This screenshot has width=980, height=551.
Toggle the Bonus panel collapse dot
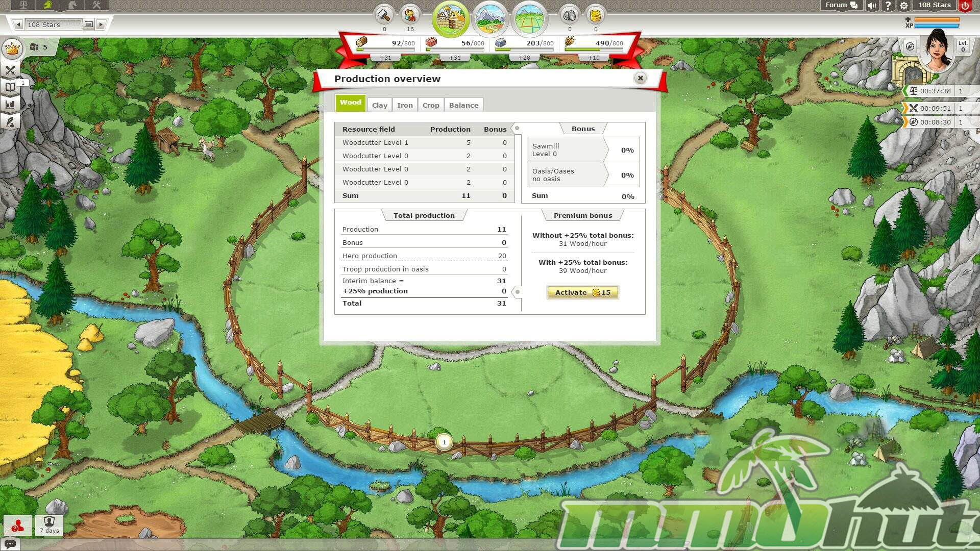517,129
